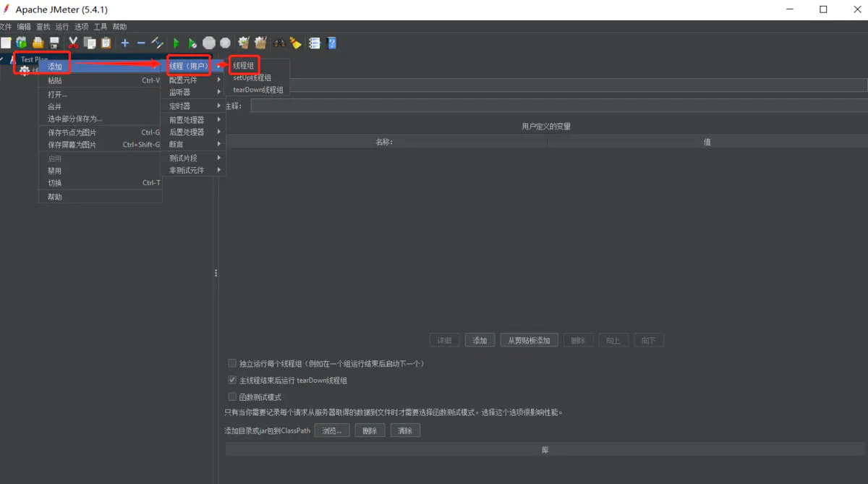Screen dimensions: 868x484
Task: Click the Copy toolbar icon
Action: coord(90,43)
